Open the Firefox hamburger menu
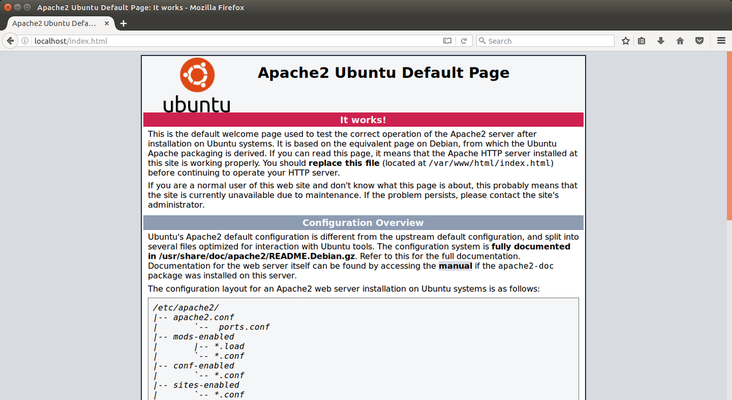The height and width of the screenshot is (400, 732). (x=719, y=41)
